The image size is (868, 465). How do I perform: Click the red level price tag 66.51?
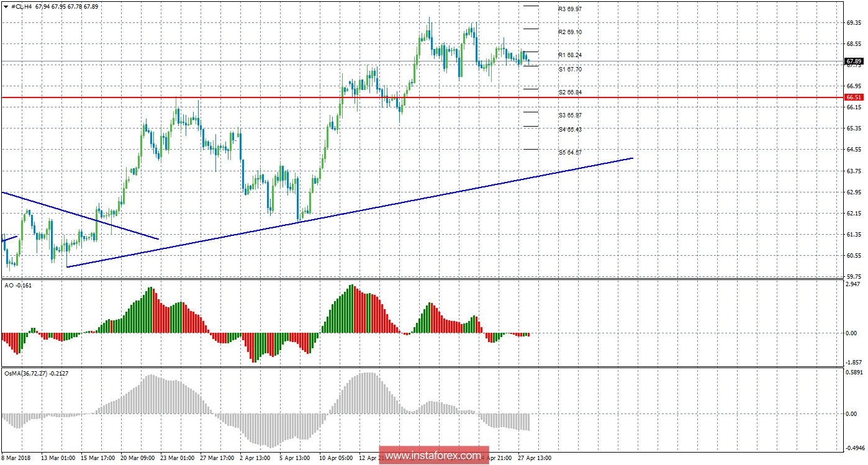[x=854, y=97]
